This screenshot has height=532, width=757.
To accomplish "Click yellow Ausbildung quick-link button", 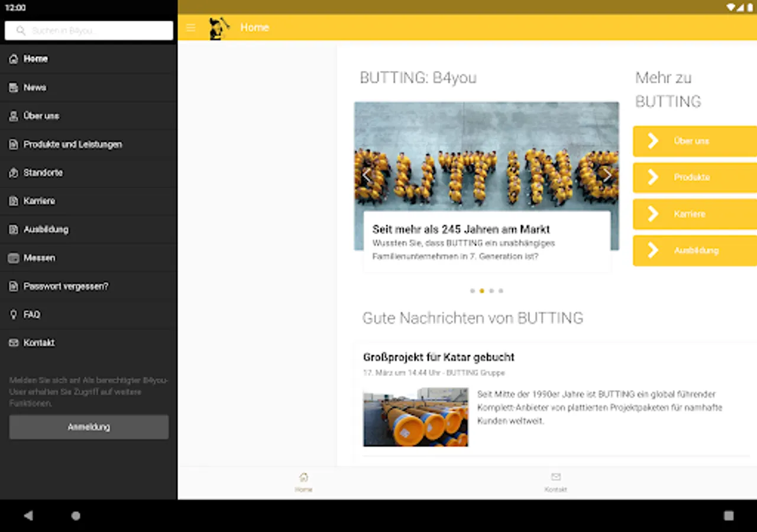I will point(695,251).
